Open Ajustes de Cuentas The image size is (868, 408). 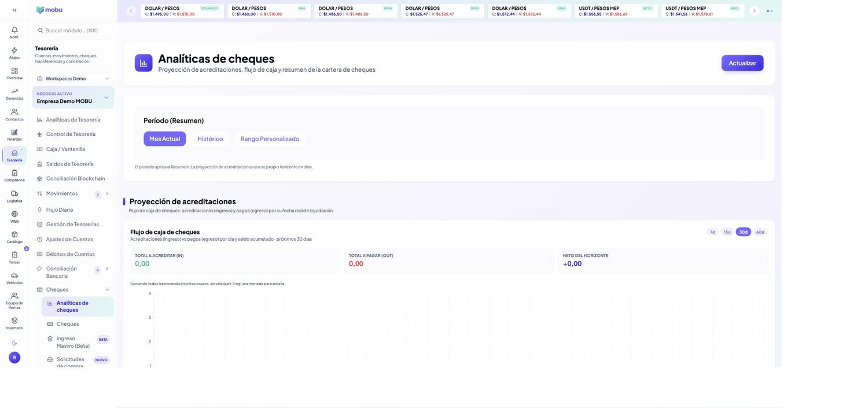pyautogui.click(x=73, y=239)
